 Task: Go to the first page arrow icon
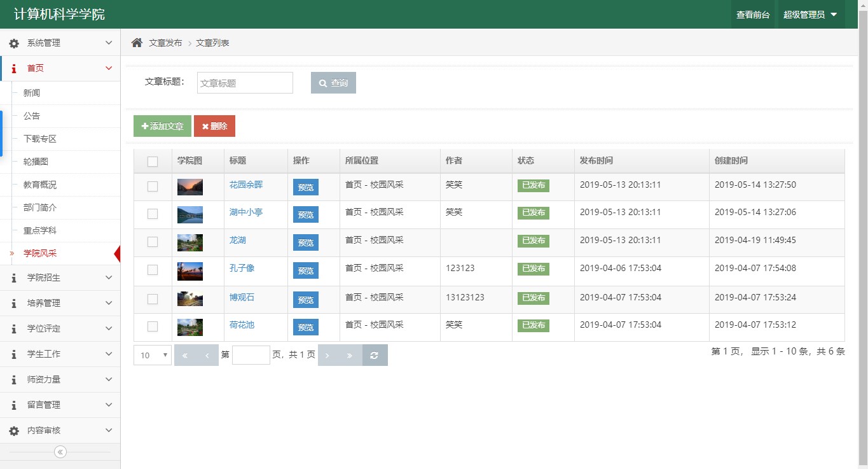[185, 355]
